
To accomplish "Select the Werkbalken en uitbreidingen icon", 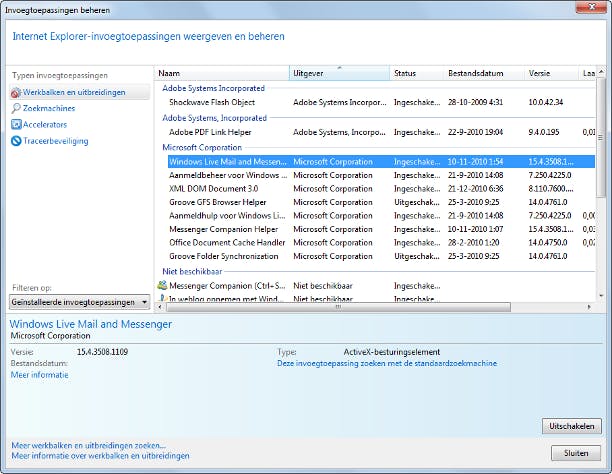I will pos(16,93).
